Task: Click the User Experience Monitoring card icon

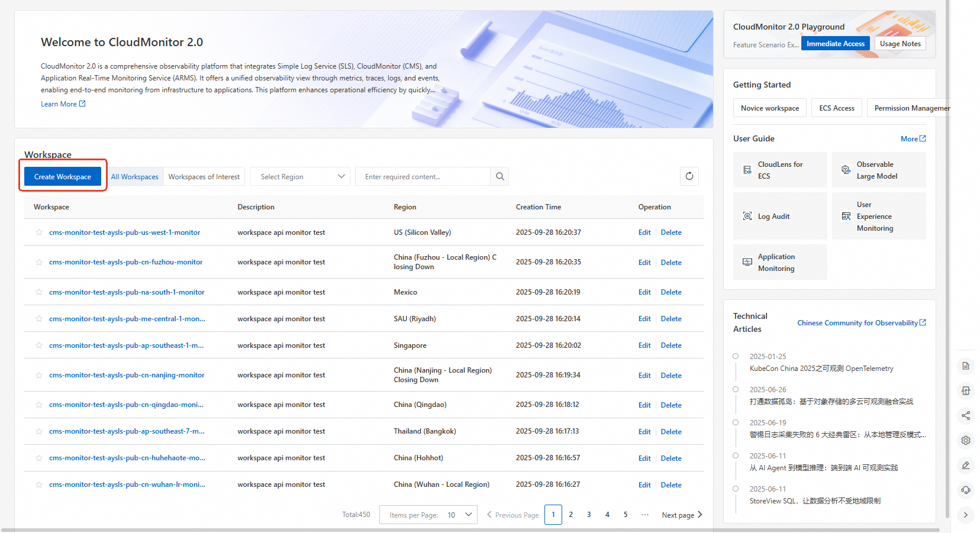Action: pos(846,217)
